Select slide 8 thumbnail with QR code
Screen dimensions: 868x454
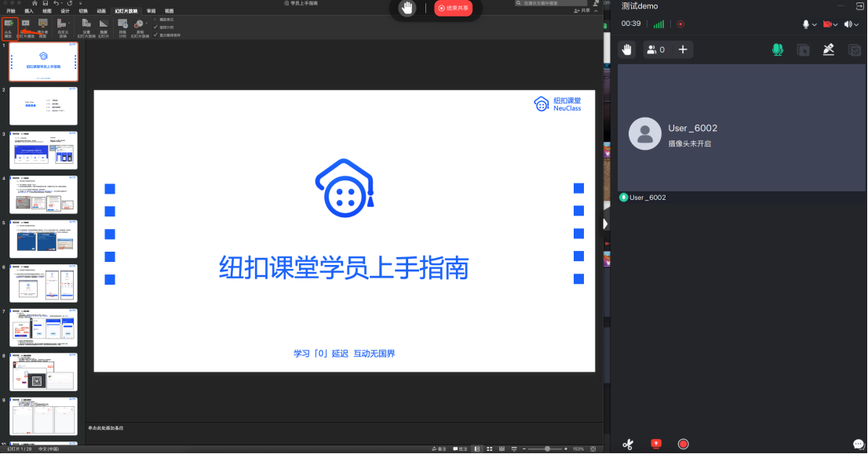44,372
